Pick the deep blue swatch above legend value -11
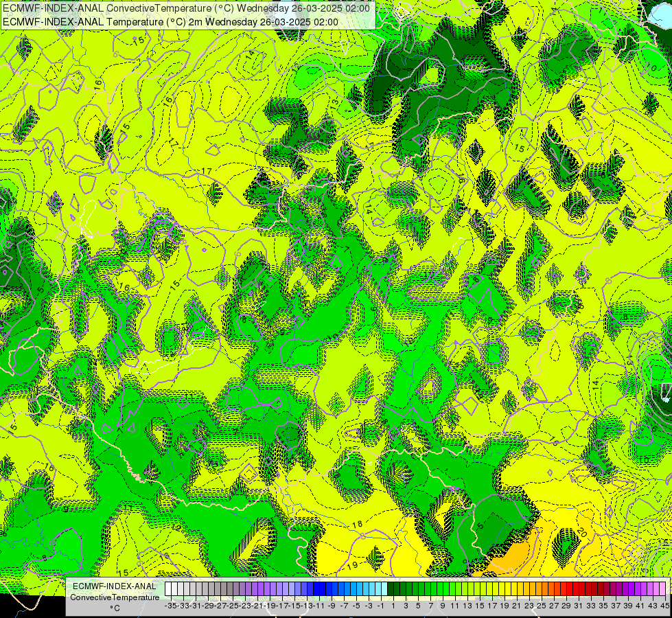Viewport: 672px width, 618px height. tap(316, 589)
